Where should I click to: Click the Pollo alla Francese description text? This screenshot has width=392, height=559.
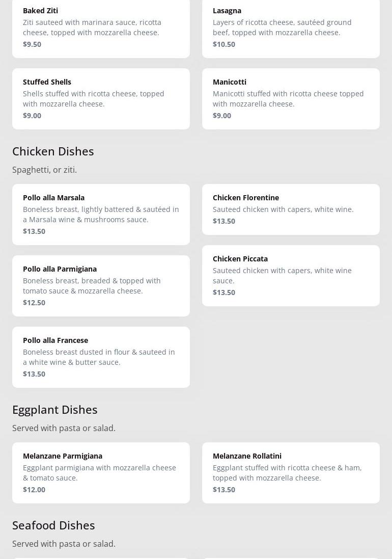click(x=99, y=357)
